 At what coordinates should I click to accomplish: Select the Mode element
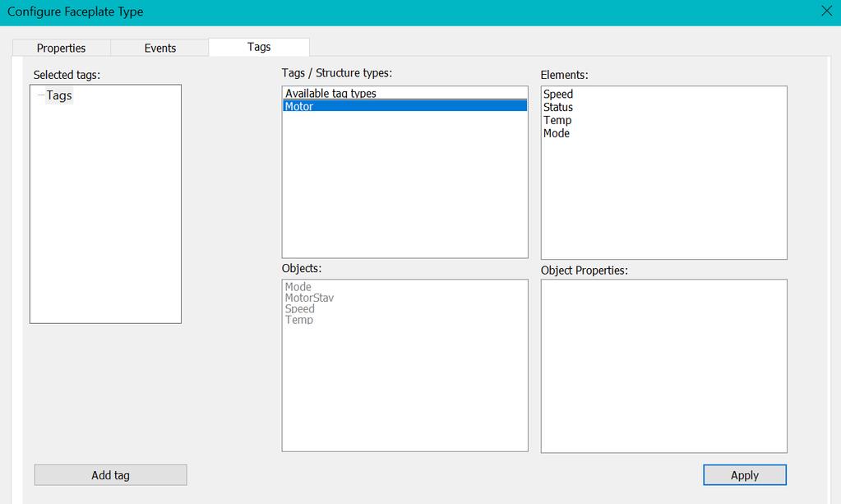tap(557, 133)
